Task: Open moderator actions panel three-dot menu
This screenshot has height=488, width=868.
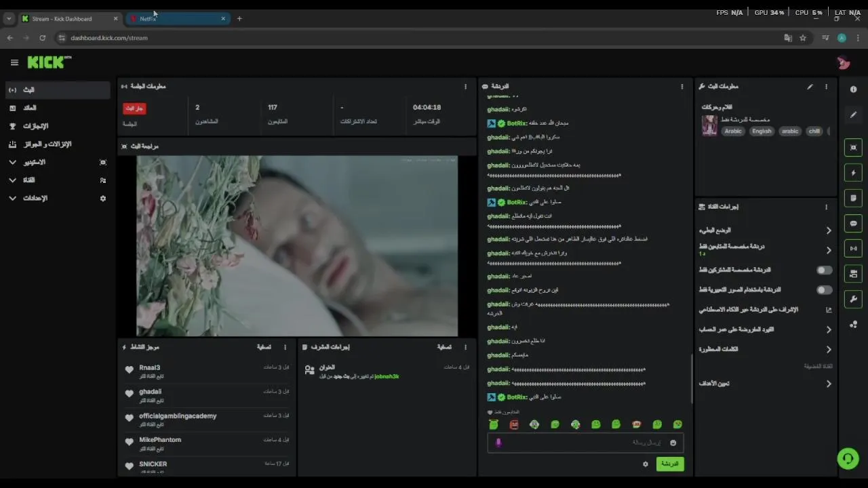Action: pyautogui.click(x=465, y=347)
